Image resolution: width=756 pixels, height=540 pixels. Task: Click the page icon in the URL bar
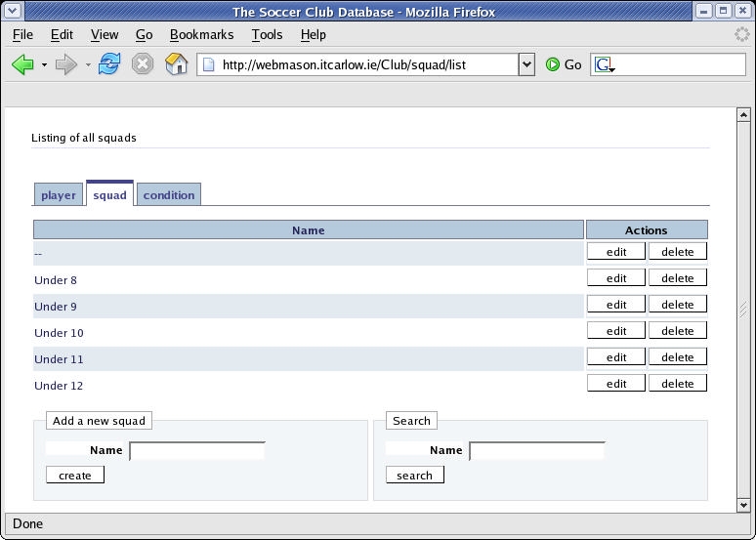point(209,65)
